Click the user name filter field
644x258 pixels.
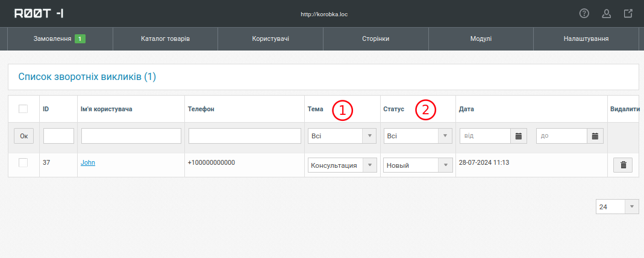pos(131,136)
